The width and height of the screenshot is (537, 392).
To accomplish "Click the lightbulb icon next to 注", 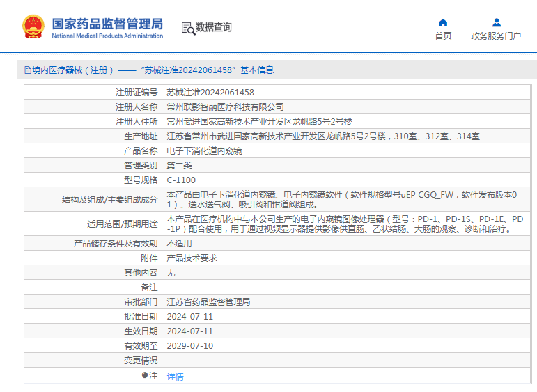I will coord(145,376).
